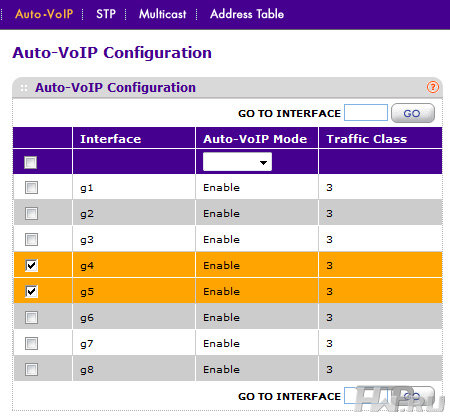450x417 pixels.
Task: Select the Auto-VoIP tab
Action: point(44,14)
